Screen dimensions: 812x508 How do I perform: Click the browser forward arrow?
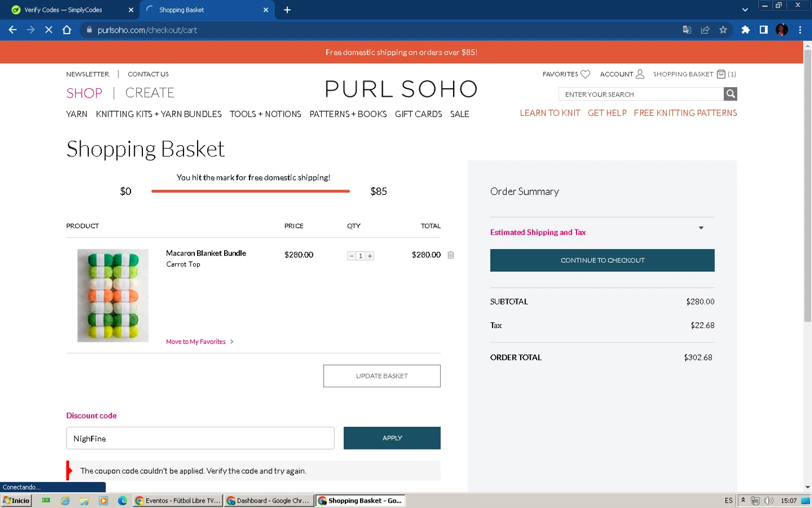[x=31, y=30]
